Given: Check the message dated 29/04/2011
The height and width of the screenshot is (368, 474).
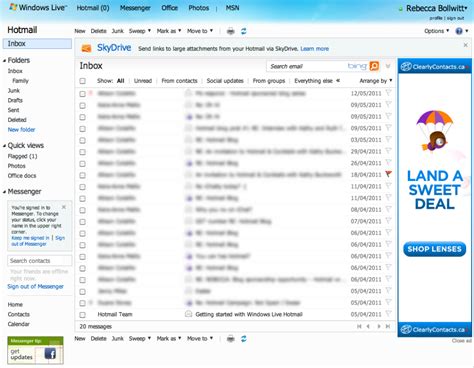Looking at the screenshot, I should pyautogui.click(x=83, y=152).
